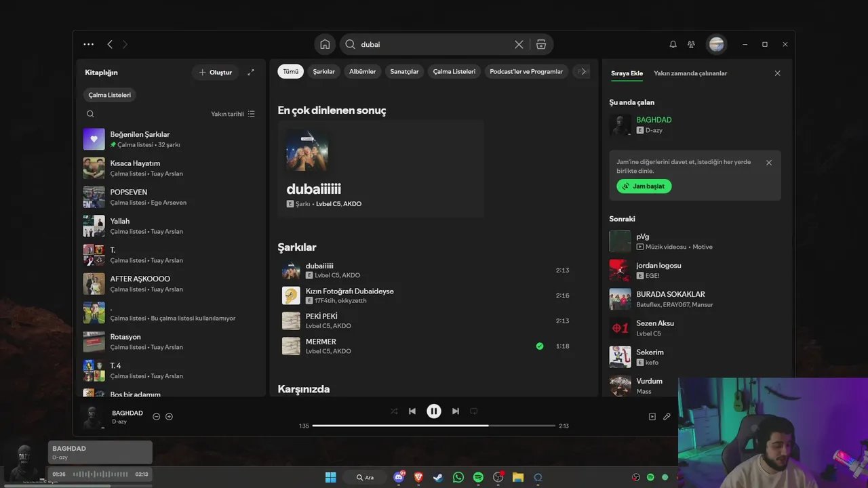Search within your library using magnifier icon
The image size is (868, 488).
click(x=90, y=114)
